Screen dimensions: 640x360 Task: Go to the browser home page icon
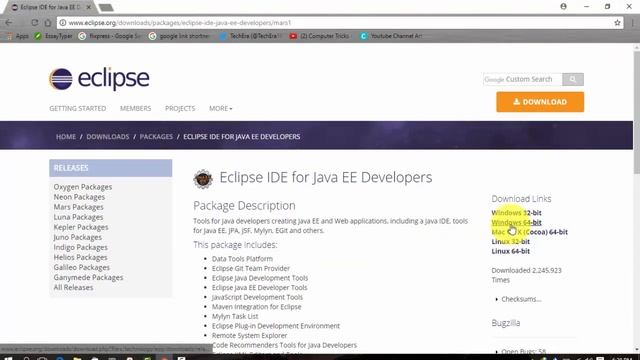click(48, 23)
